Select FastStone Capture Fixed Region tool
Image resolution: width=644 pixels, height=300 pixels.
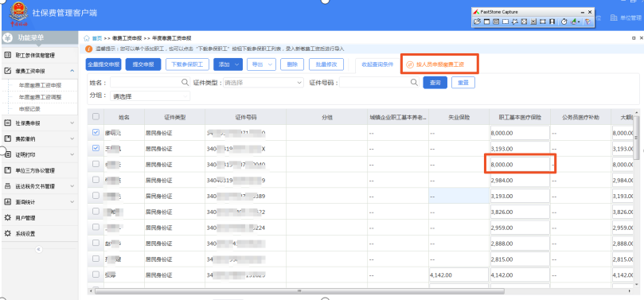click(543, 21)
